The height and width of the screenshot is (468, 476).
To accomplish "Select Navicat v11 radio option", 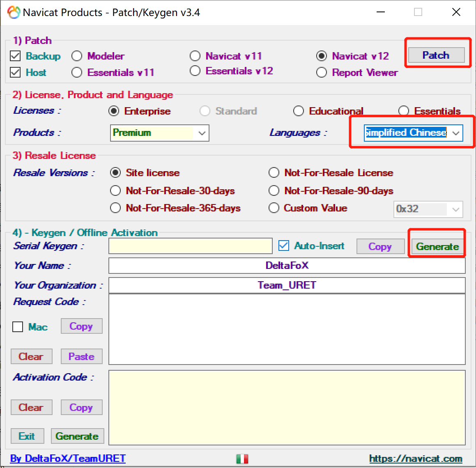I will tap(195, 56).
